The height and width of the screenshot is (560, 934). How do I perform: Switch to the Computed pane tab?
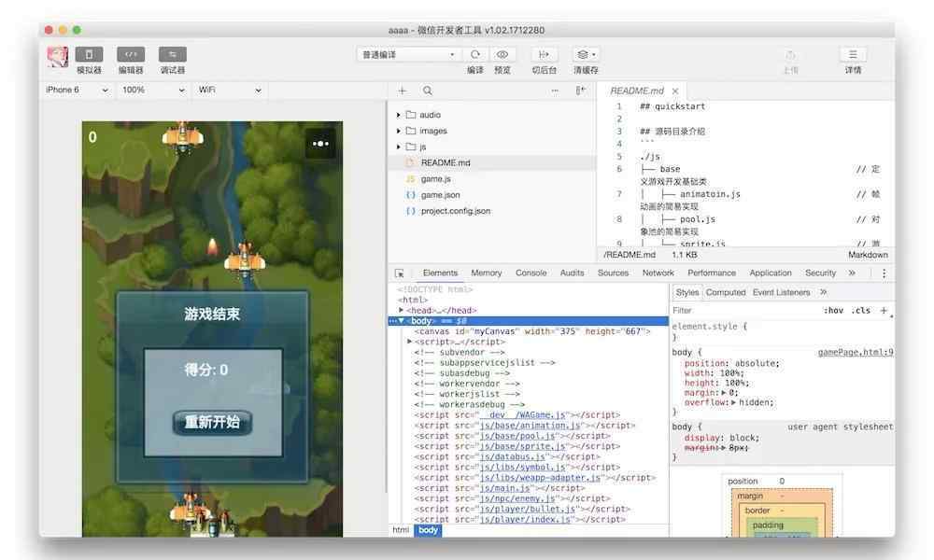pos(726,293)
